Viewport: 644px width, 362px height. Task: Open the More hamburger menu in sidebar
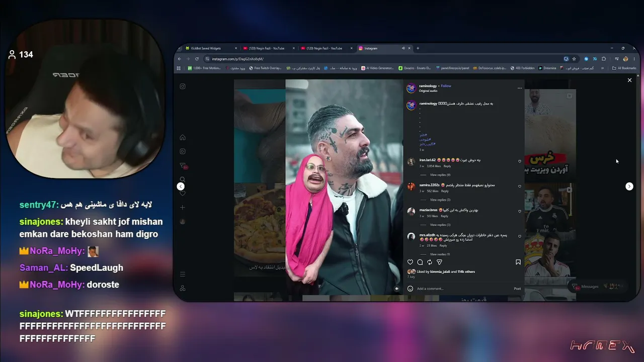point(183,274)
